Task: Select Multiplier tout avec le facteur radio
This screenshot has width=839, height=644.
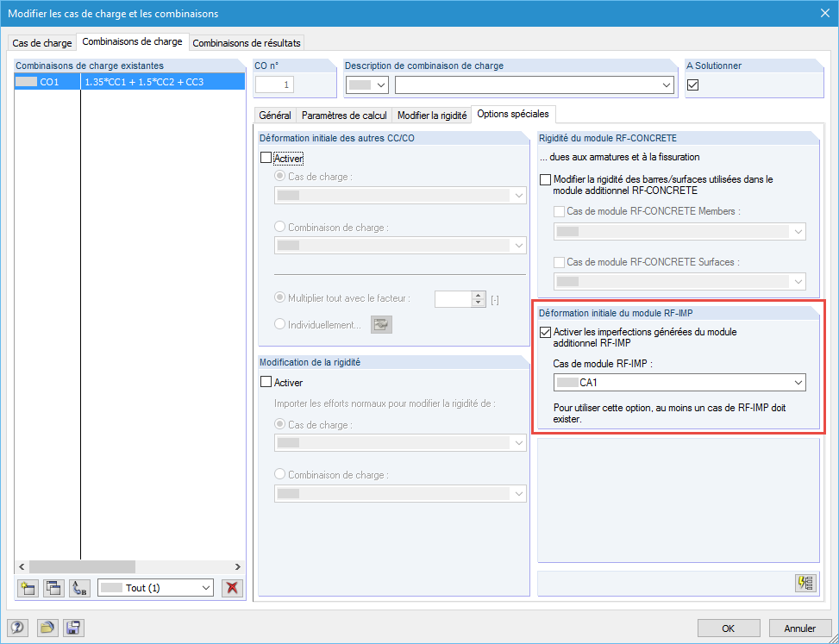Action: [x=279, y=297]
